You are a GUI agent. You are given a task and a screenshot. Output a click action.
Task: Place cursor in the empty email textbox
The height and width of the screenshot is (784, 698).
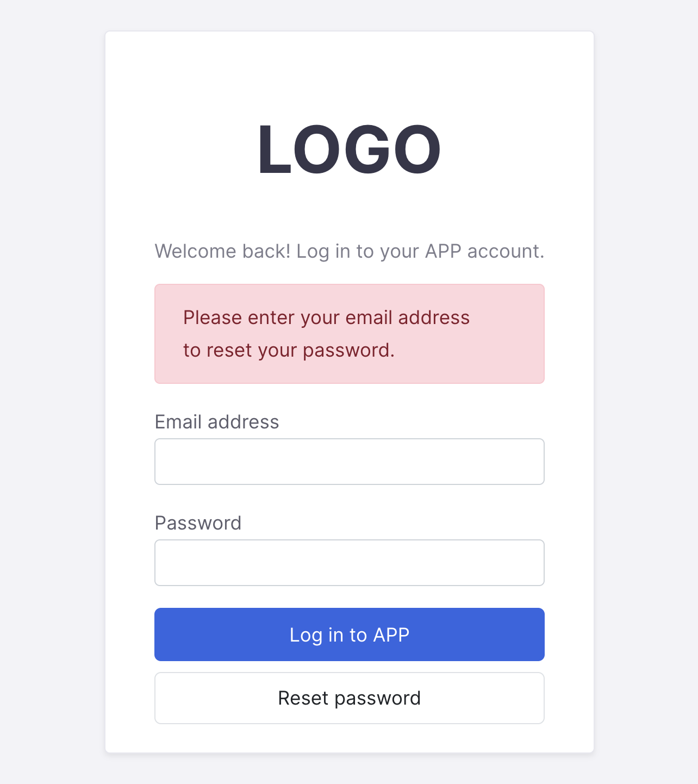[350, 462]
